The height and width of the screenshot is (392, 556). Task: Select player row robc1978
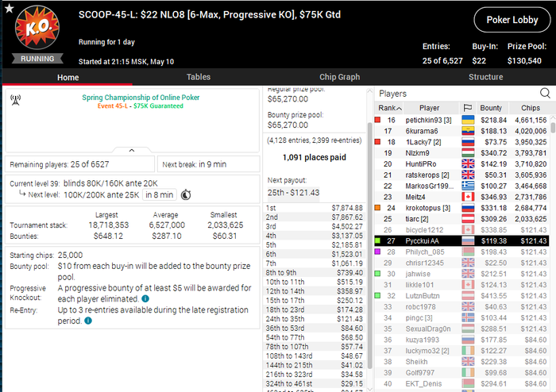(462, 306)
